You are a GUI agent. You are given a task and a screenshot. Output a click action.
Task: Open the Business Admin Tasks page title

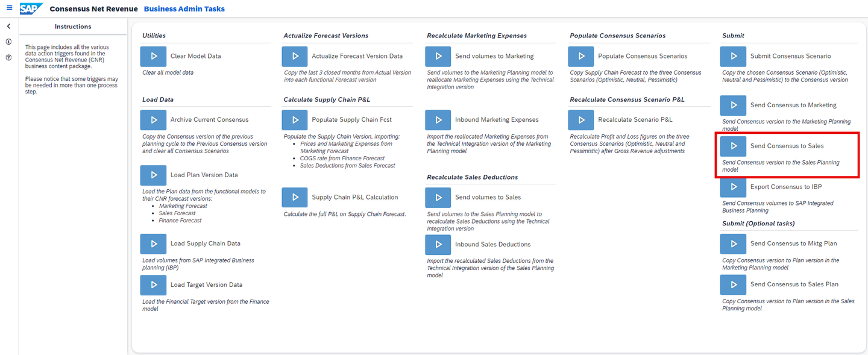(184, 9)
